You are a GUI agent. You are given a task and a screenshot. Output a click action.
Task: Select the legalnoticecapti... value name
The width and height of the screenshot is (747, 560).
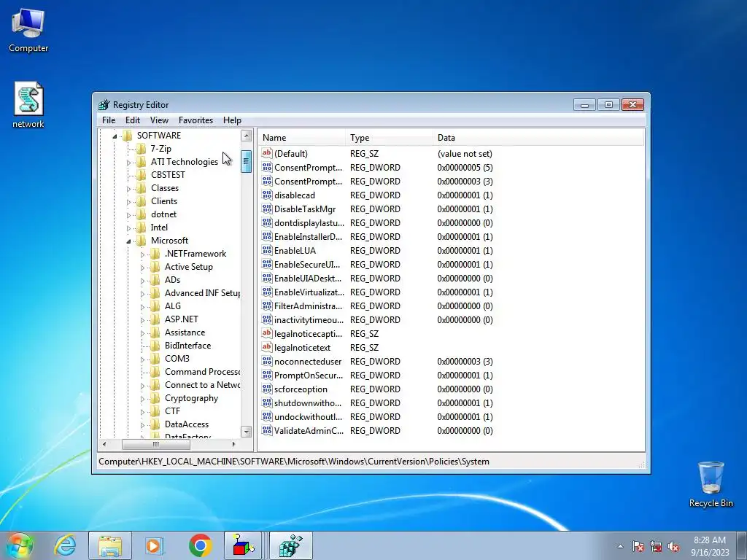(x=309, y=333)
